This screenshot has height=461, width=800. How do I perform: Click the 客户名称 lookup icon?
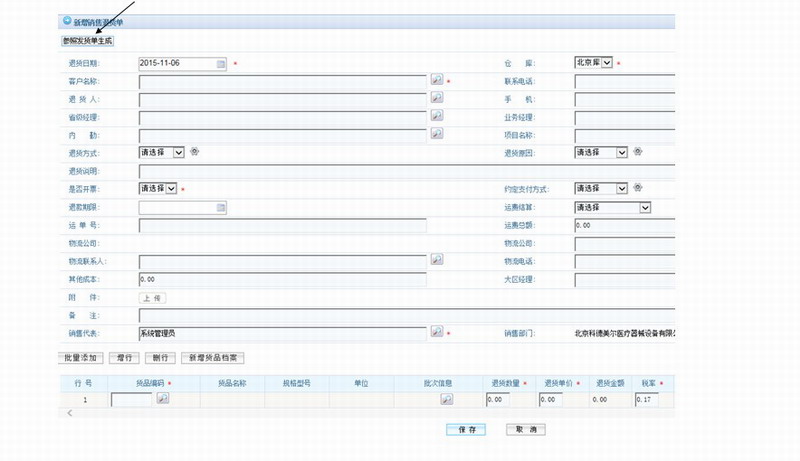pos(436,80)
